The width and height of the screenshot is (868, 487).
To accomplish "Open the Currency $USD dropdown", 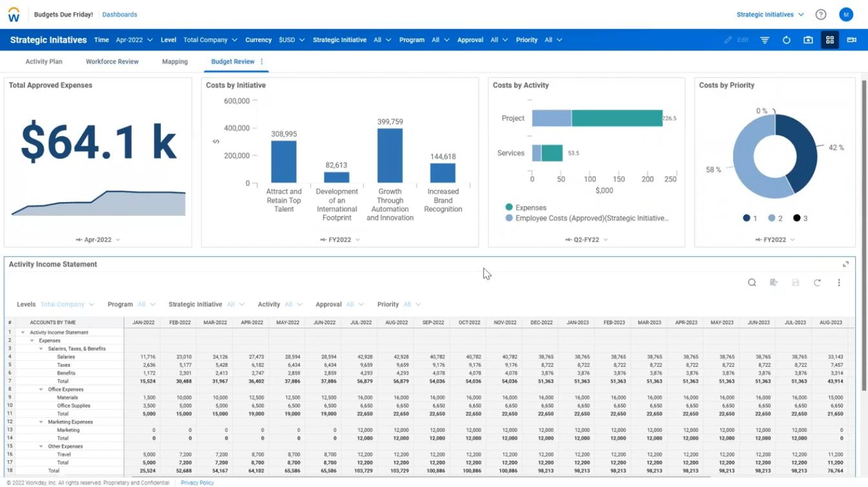I will (291, 39).
